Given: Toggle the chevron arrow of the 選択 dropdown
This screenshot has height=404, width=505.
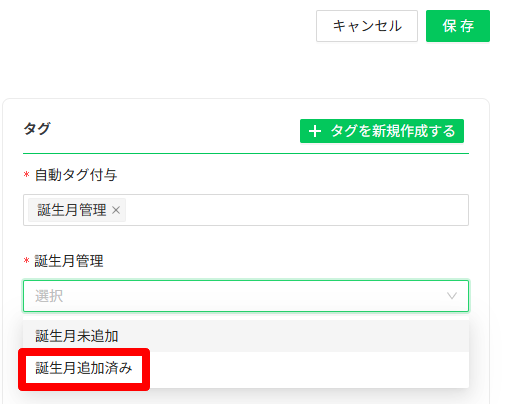Looking at the screenshot, I should tap(452, 296).
